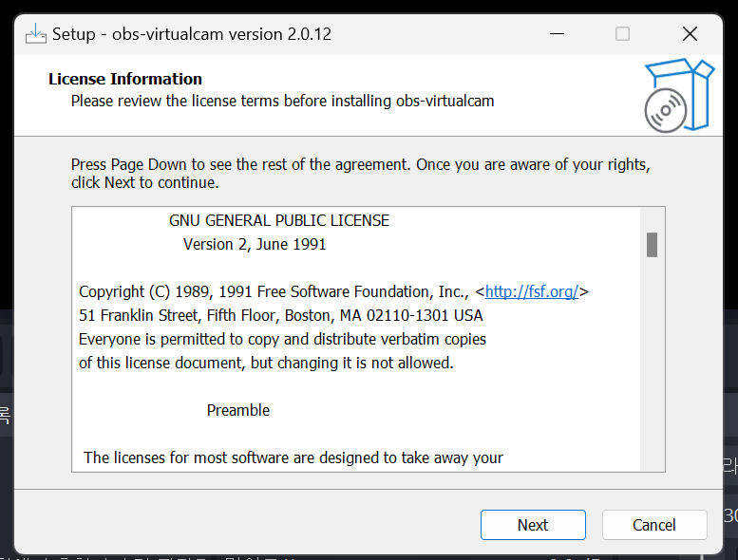Click the setup installer icon in title bar

click(x=36, y=34)
